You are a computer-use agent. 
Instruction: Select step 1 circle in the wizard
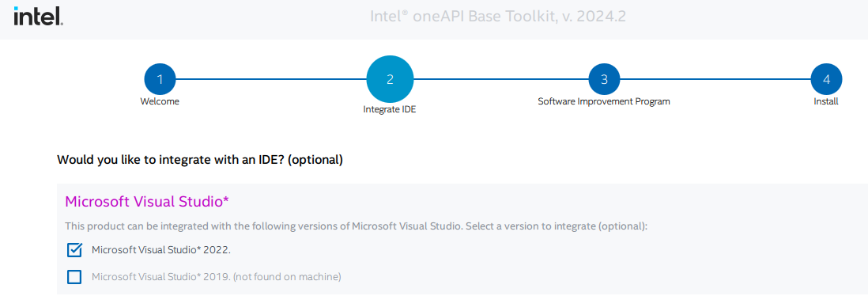tap(160, 79)
